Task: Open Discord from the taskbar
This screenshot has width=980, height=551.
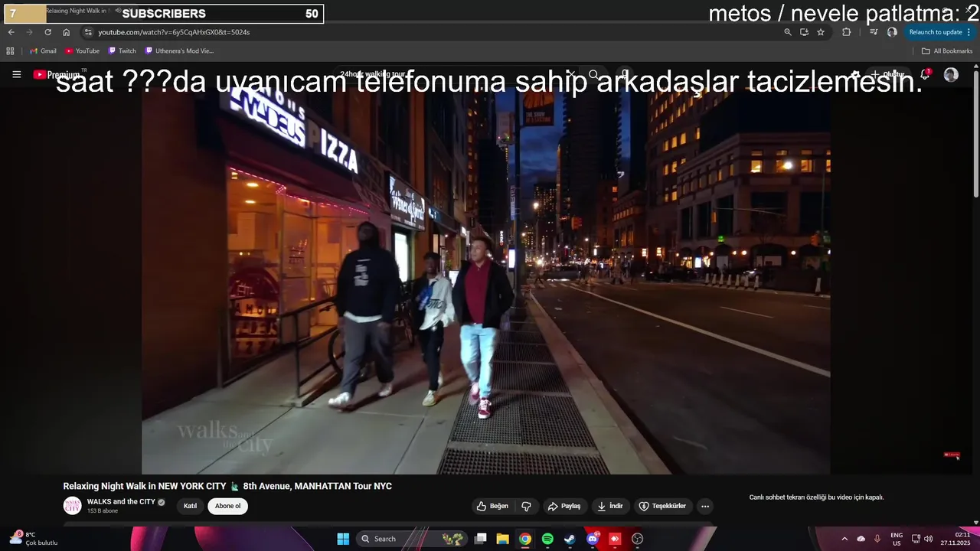Action: 592,539
